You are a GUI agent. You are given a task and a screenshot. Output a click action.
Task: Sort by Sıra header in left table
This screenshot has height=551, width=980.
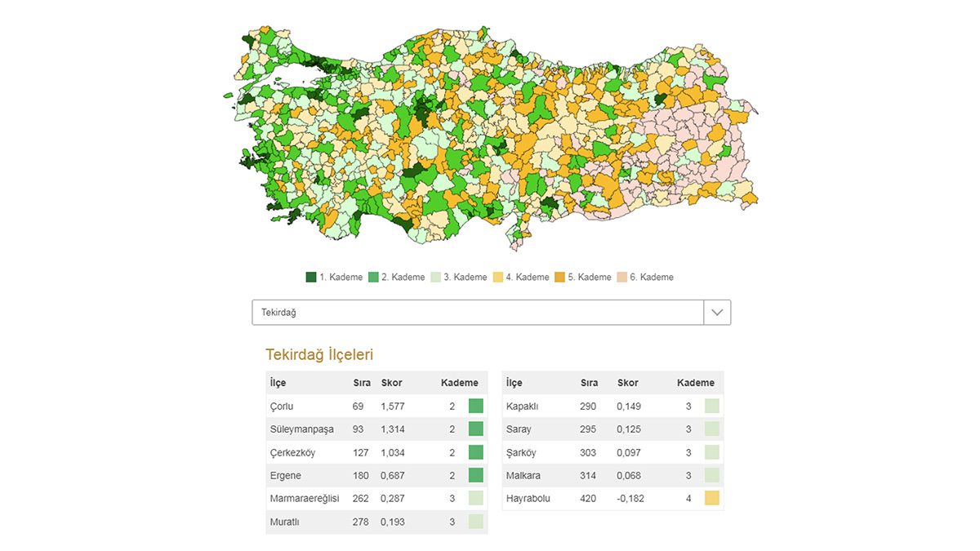(x=362, y=383)
